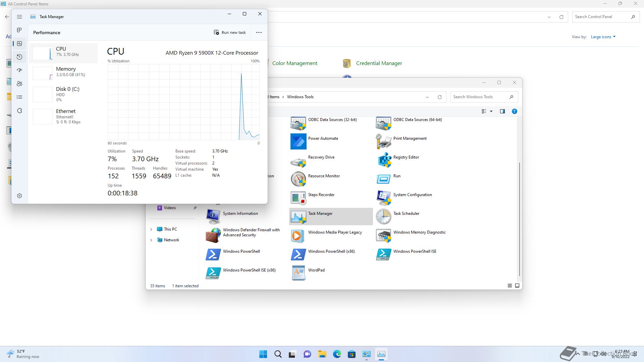Select Ethernet performance entry

(63, 116)
